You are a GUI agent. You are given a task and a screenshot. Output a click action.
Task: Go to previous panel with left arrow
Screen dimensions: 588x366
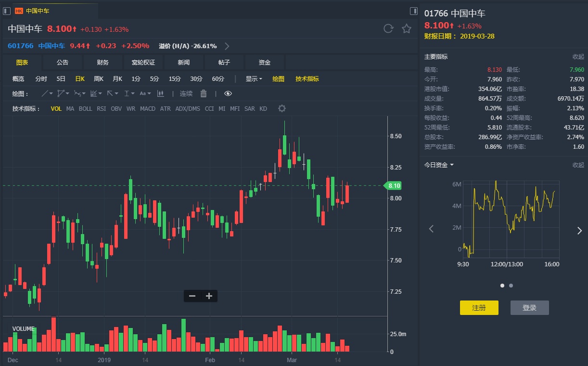[431, 229]
